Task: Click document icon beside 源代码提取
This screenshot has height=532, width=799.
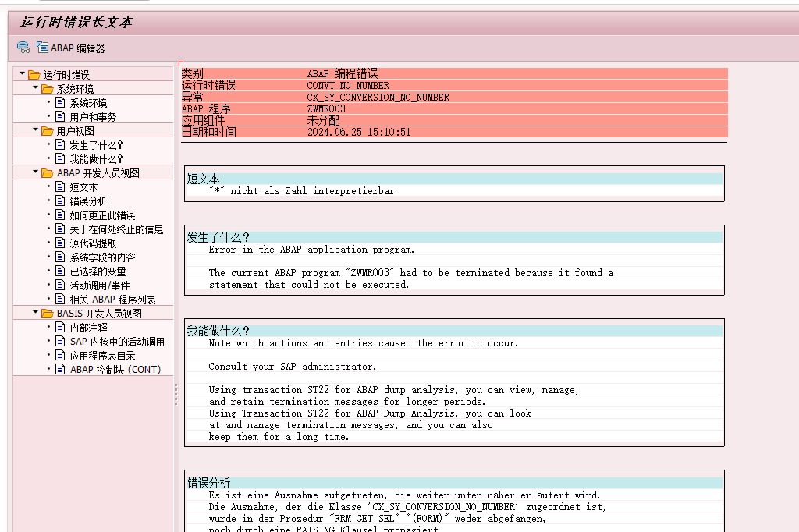Action: (x=60, y=243)
